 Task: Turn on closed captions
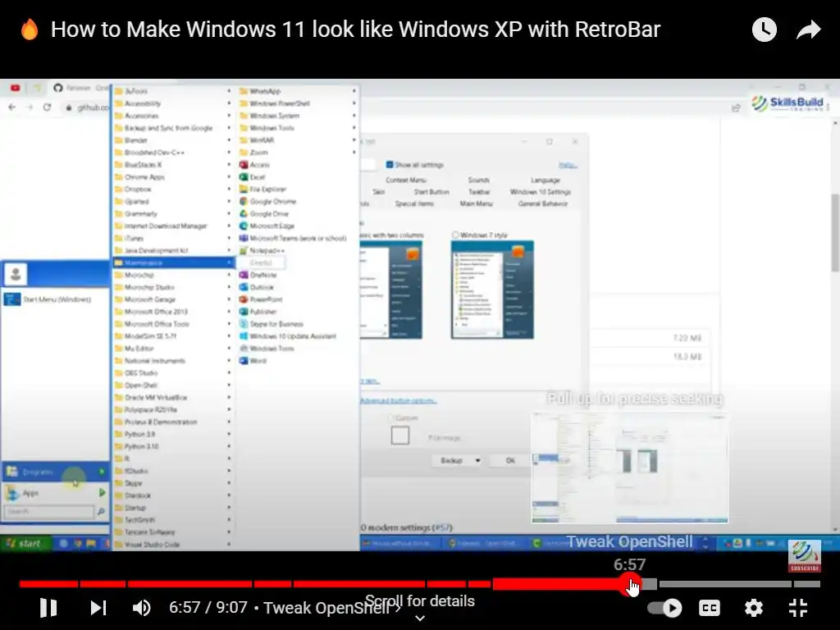pyautogui.click(x=710, y=608)
